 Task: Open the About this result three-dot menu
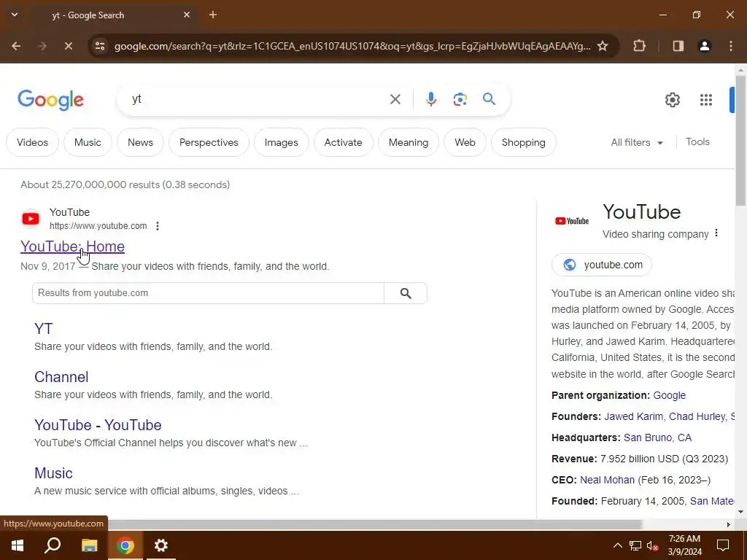point(158,226)
